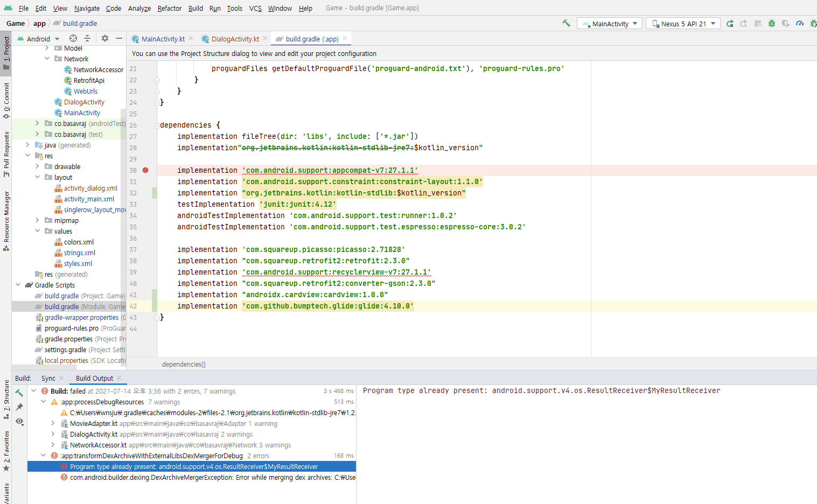
Task: Switch to the DialogActivity.kt editor tab
Action: [235, 39]
